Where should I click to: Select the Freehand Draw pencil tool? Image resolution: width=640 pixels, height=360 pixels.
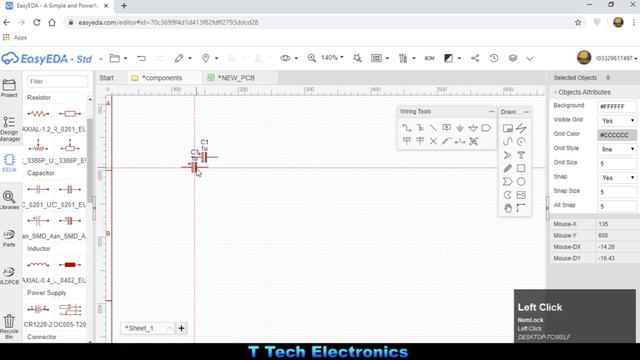click(507, 168)
